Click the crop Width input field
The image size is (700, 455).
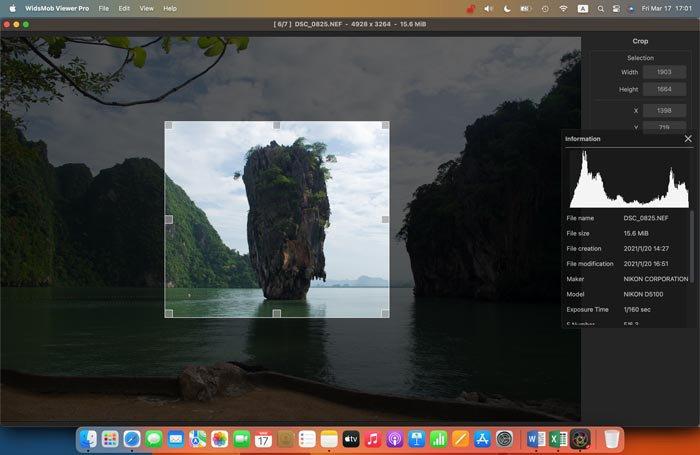click(x=664, y=72)
